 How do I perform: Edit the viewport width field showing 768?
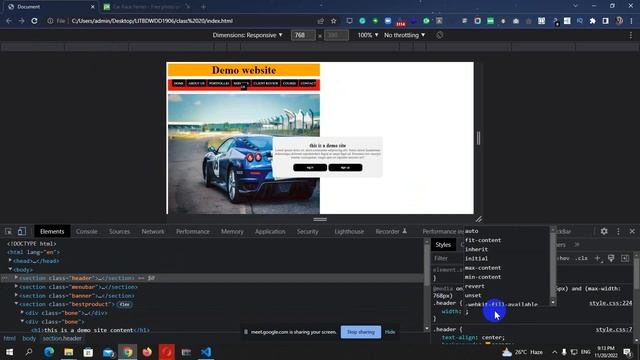[303, 35]
